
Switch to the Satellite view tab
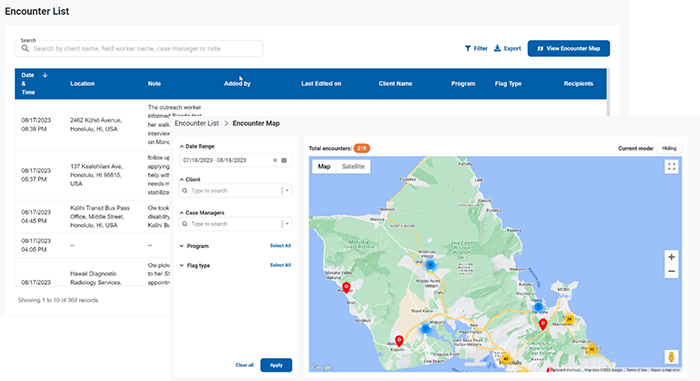click(x=353, y=166)
